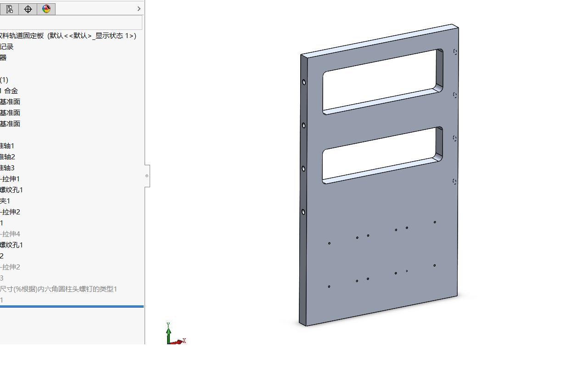This screenshot has width=588, height=381.
Task: Select the root part 料轨道固定板 (默认<<默认>_显示状态 1>)
Action: [68, 36]
